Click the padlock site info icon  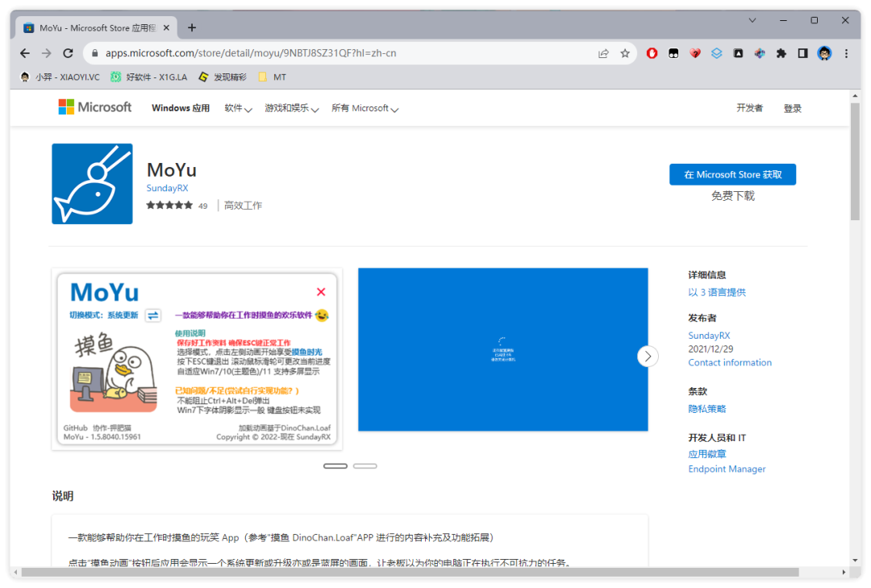pyautogui.click(x=95, y=53)
